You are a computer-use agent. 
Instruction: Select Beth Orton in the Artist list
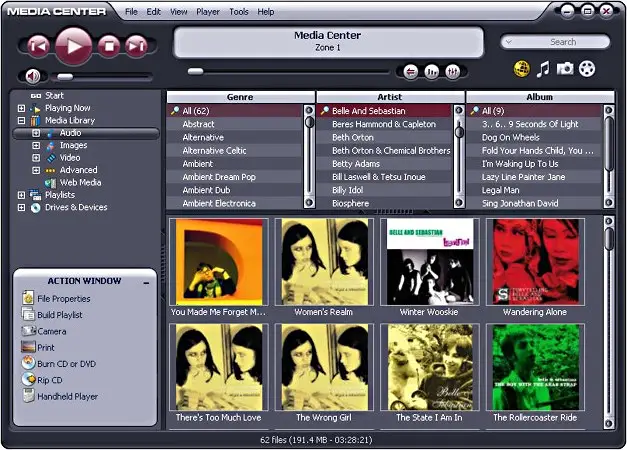coord(353,137)
